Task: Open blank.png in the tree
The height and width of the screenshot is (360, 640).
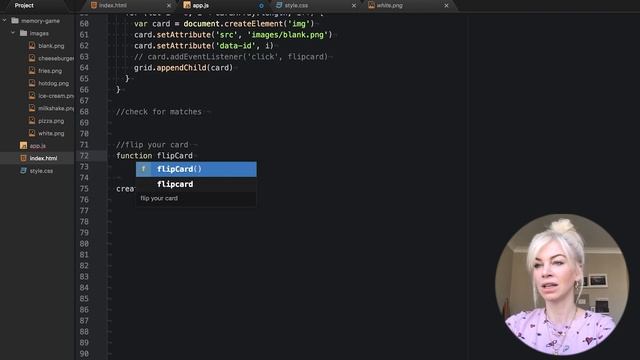Action: [51, 46]
